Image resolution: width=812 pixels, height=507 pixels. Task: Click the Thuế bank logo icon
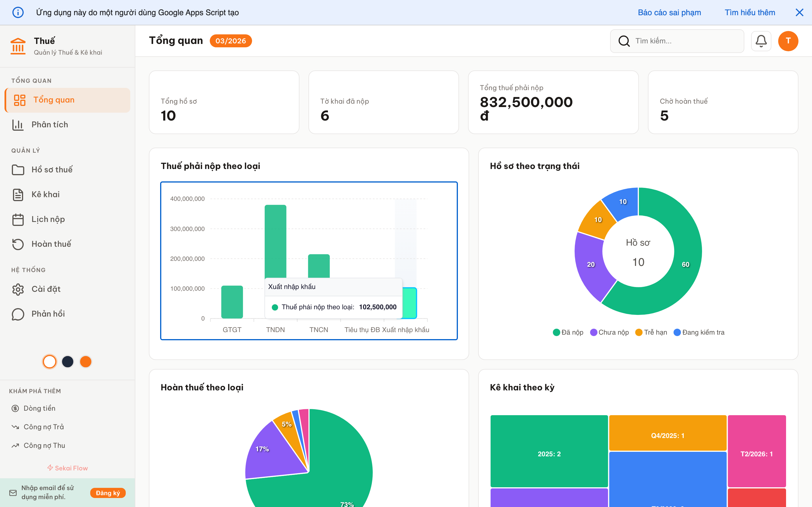pyautogui.click(x=18, y=46)
